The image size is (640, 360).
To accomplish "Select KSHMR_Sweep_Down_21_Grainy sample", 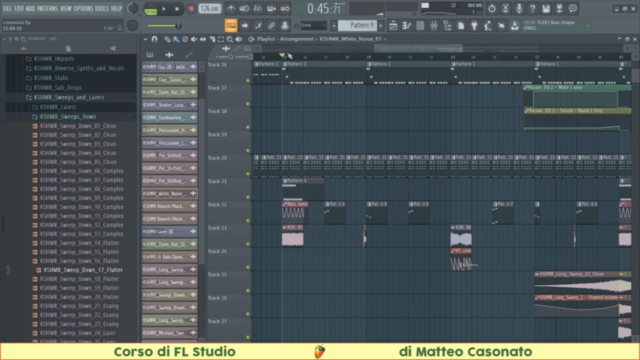I will [79, 306].
